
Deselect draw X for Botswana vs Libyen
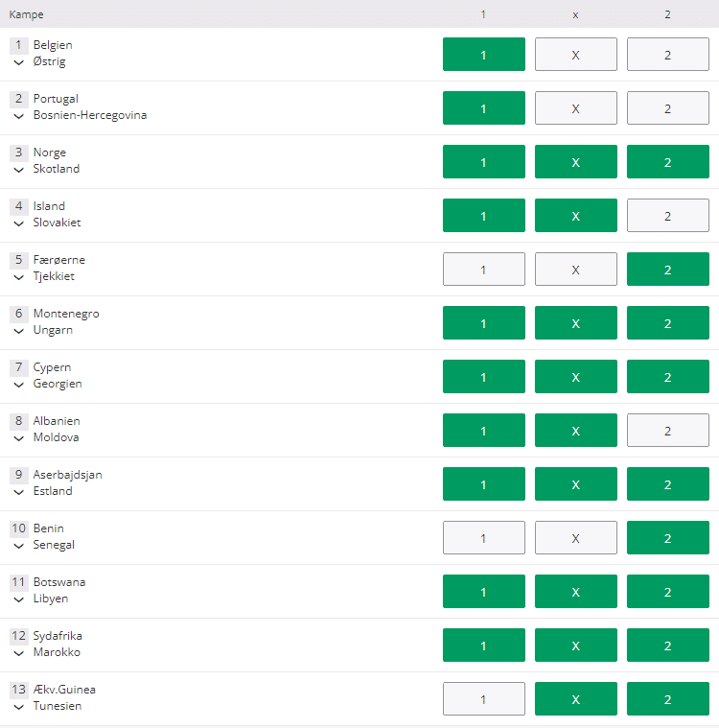(x=575, y=592)
